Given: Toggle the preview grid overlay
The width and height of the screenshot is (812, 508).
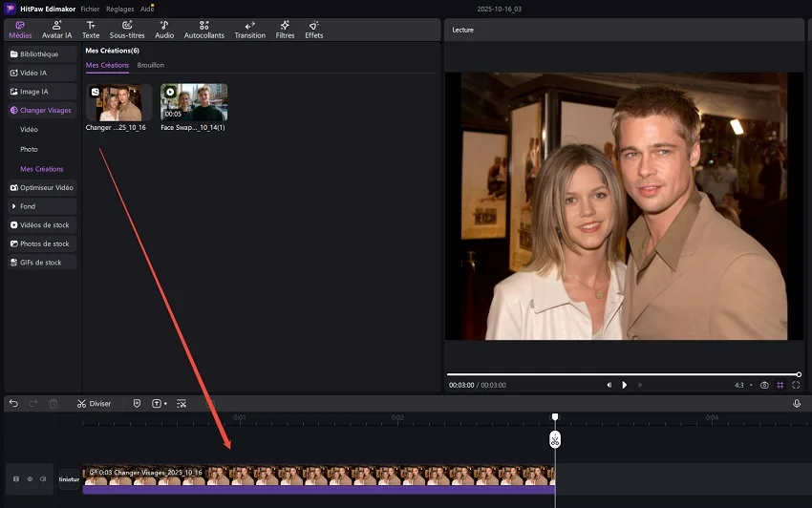Looking at the screenshot, I should click(780, 385).
